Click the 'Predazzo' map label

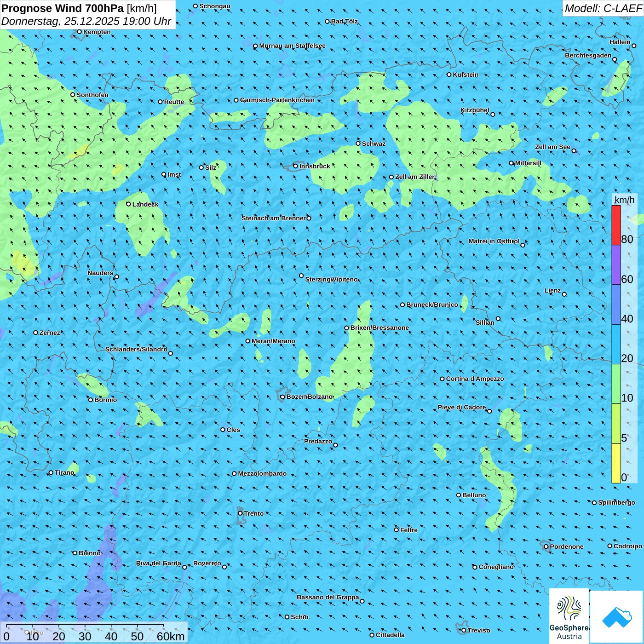pyautogui.click(x=318, y=441)
